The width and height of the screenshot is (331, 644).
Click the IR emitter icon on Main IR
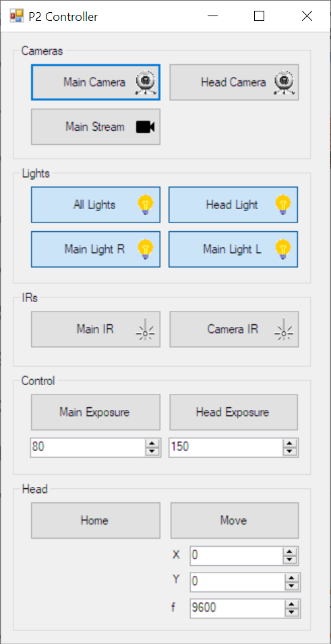coord(145,330)
